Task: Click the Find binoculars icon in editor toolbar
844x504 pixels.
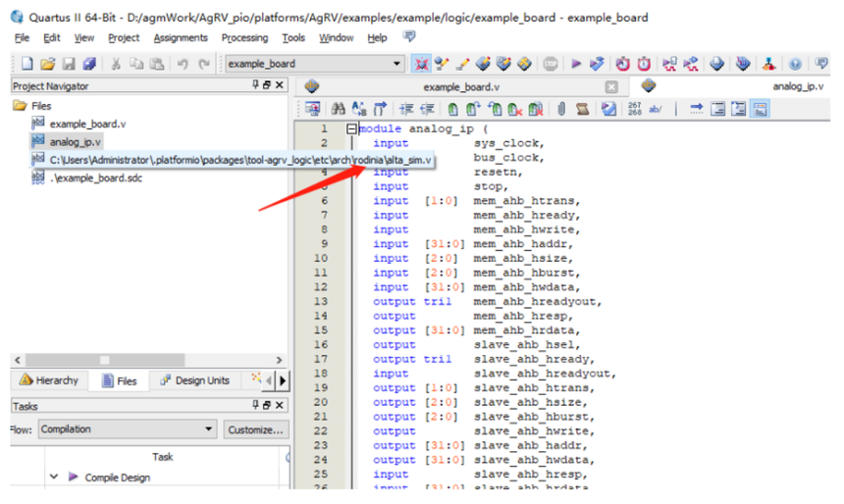Action: pos(338,109)
